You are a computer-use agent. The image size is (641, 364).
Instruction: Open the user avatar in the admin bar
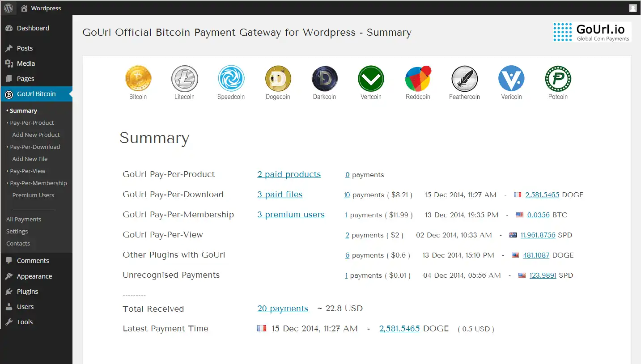coord(633,8)
